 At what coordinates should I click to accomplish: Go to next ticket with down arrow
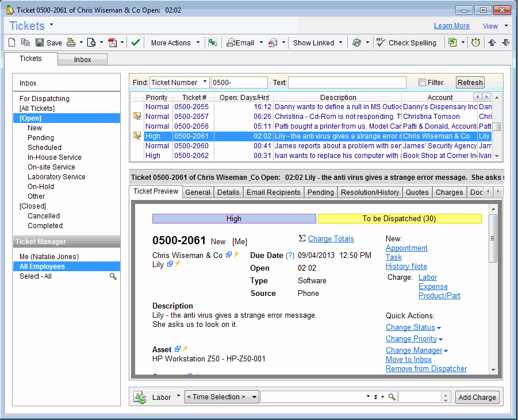coord(505,43)
